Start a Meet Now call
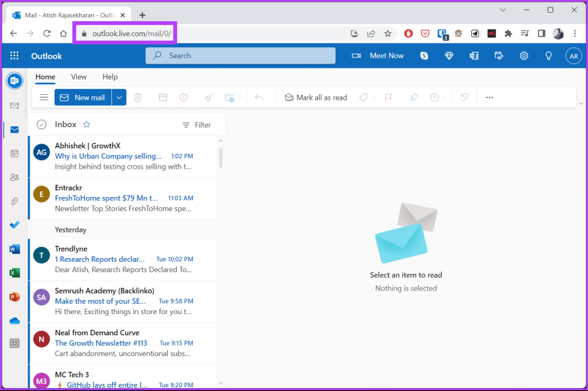This screenshot has width=588, height=391. (378, 56)
